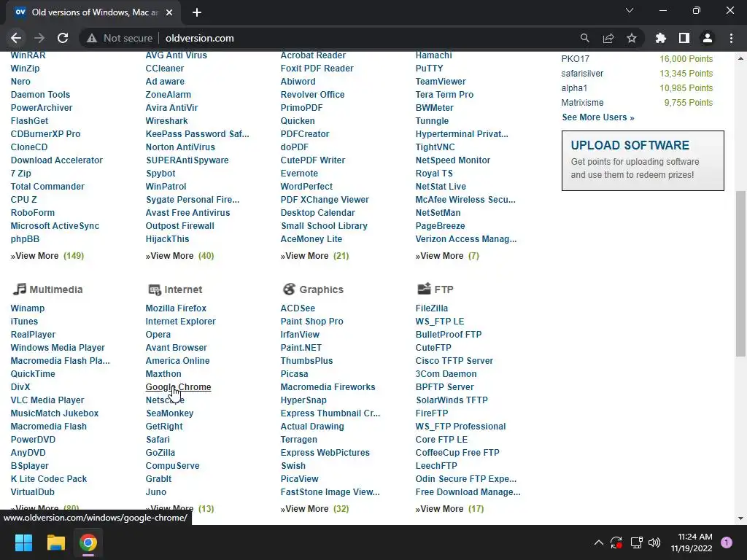Toggle the browser side panel icon
Screen dimensions: 747x560
[684, 38]
